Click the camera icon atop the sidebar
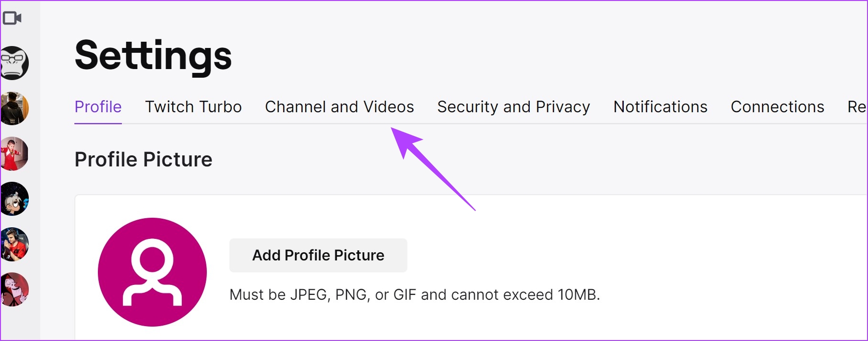This screenshot has width=868, height=341. 12,18
